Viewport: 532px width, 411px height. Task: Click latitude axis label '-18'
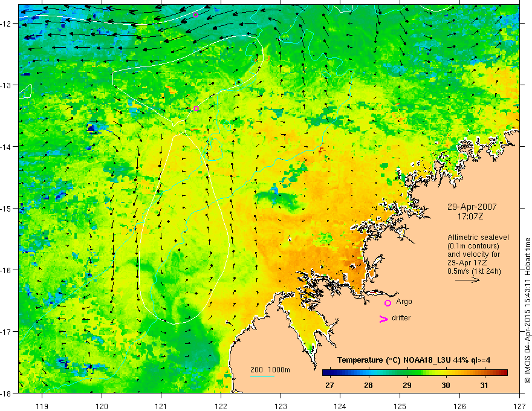[6, 393]
